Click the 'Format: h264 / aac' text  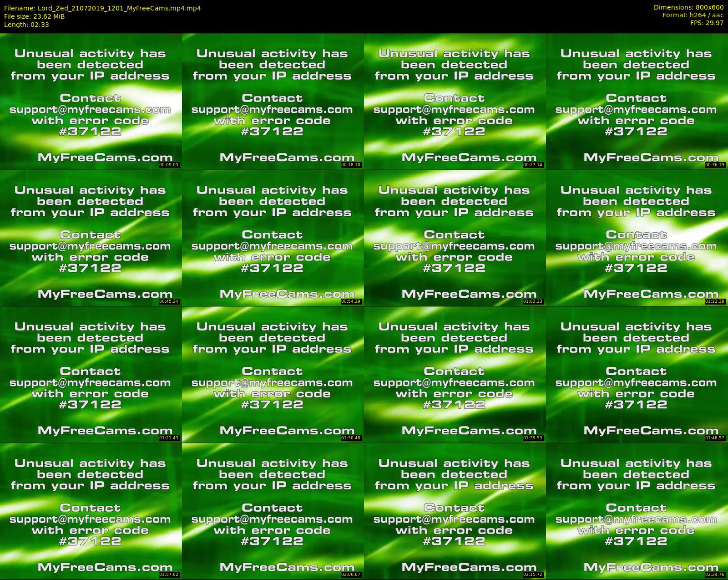[x=693, y=15]
